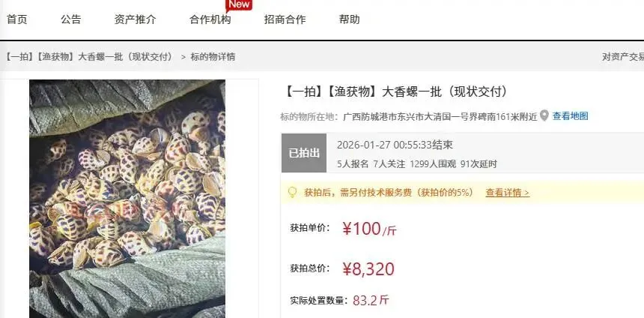Click the ¥100/斤 winning unit price
644x318 pixels.
369,229
